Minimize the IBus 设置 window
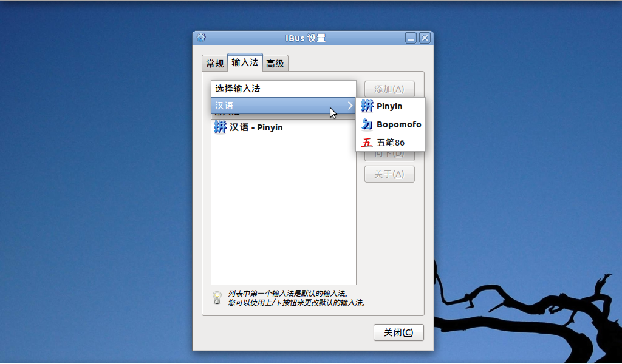Viewport: 622px width, 364px height. pos(411,38)
